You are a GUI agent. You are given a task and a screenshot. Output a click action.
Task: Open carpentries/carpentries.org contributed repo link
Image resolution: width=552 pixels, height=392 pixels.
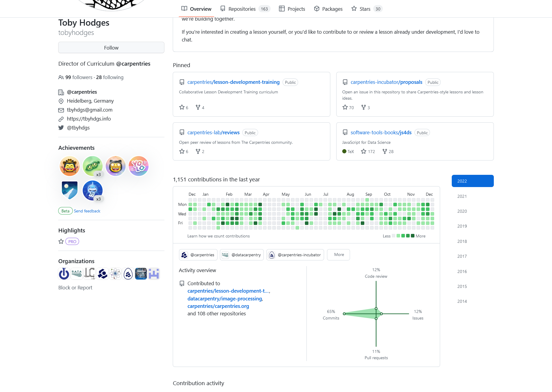[x=218, y=306]
